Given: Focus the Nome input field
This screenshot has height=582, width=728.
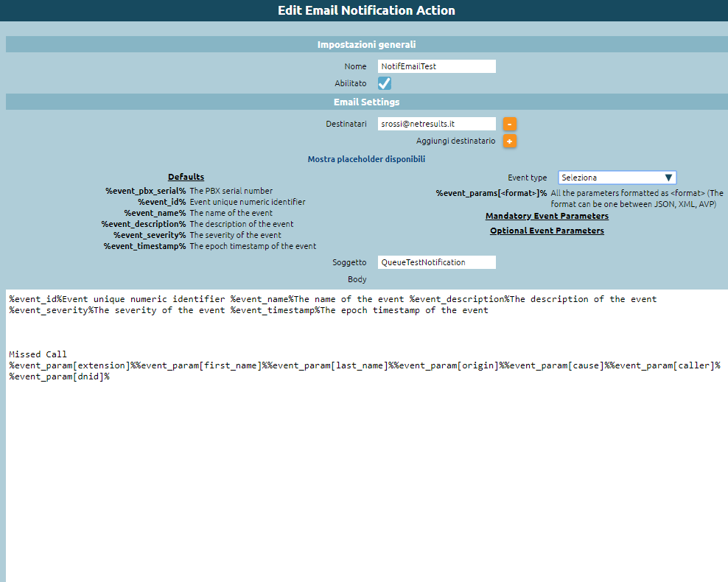Looking at the screenshot, I should (436, 66).
